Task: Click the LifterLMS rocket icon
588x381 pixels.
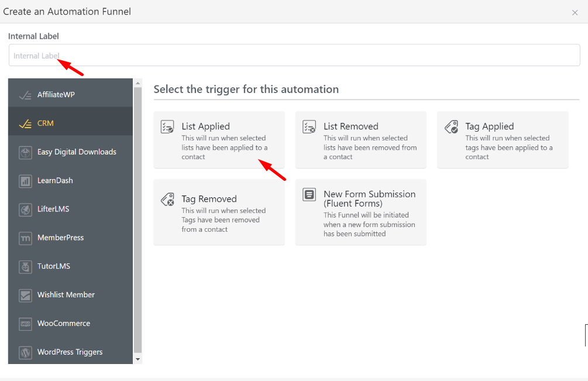Action: coord(25,210)
